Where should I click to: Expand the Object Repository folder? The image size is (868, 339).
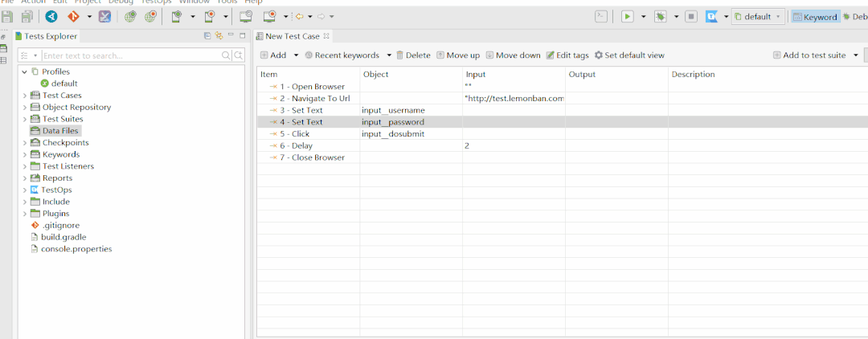pyautogui.click(x=25, y=108)
